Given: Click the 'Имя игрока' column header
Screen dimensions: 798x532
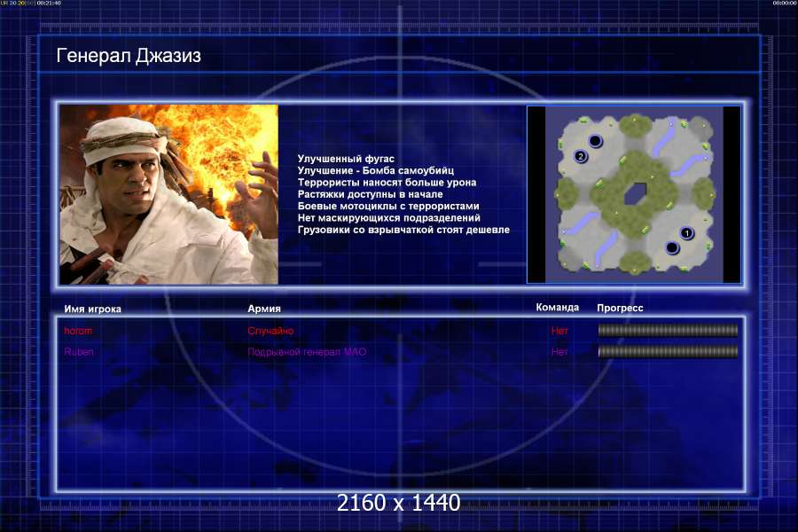Looking at the screenshot, I should pyautogui.click(x=92, y=309).
